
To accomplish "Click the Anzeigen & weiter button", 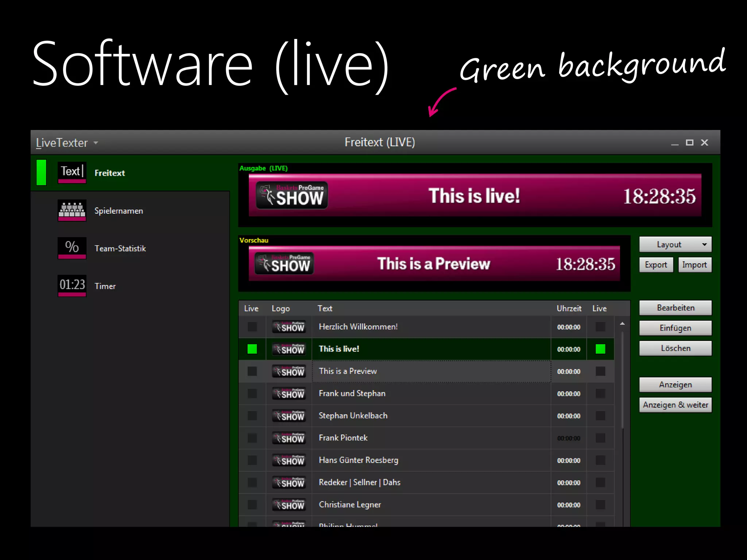I will click(x=675, y=405).
